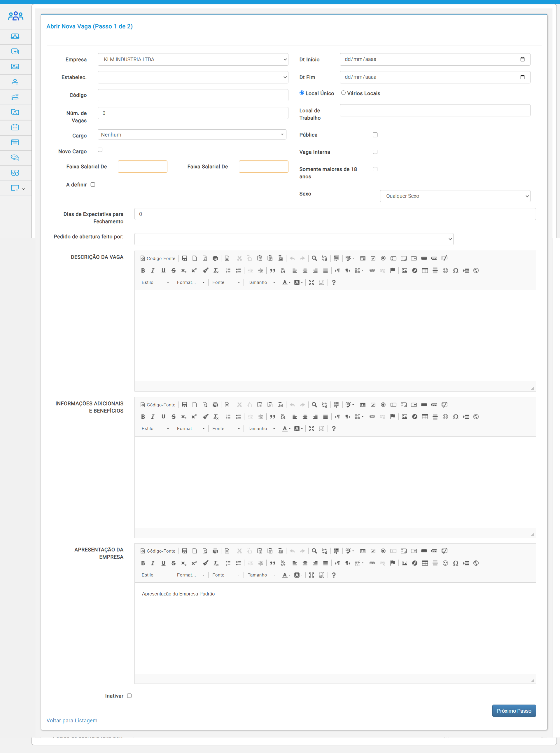Click Find (magnifier) in the Descrição da Vaga editor
The width and height of the screenshot is (560, 753).
314,258
